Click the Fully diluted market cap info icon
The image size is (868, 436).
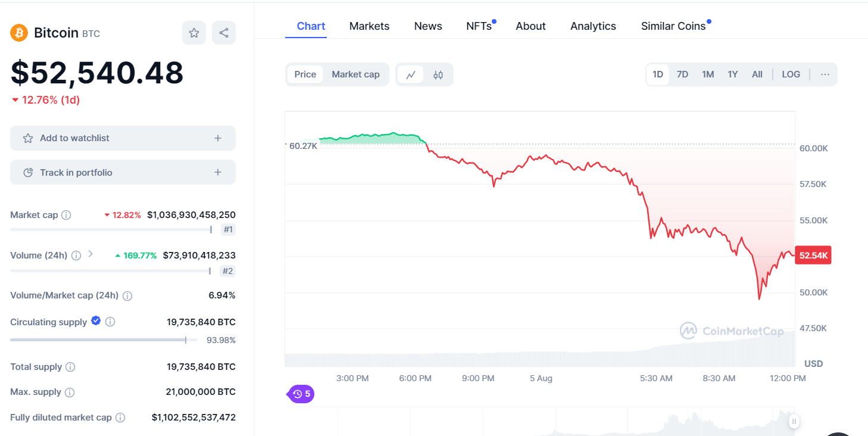pyautogui.click(x=120, y=418)
